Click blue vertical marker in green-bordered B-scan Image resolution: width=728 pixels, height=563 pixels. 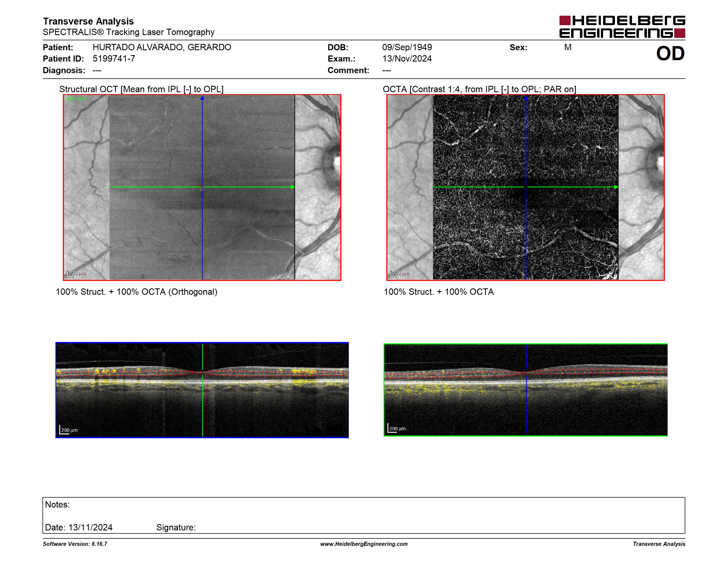(x=526, y=390)
